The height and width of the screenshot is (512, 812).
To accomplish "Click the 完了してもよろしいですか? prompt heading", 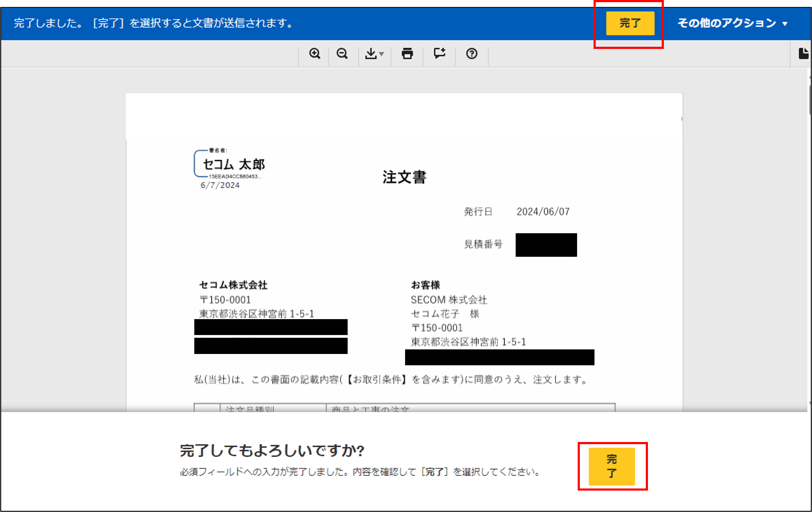I will coord(272,451).
